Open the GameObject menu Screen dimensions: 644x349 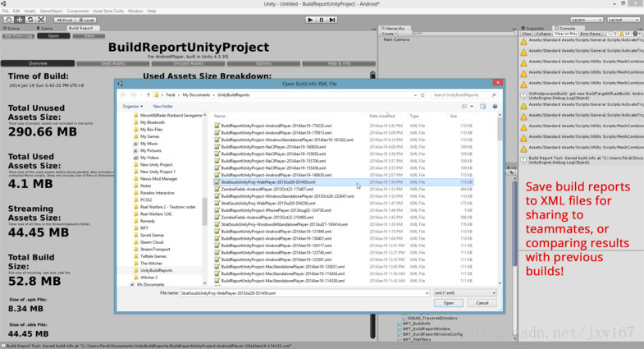click(52, 11)
